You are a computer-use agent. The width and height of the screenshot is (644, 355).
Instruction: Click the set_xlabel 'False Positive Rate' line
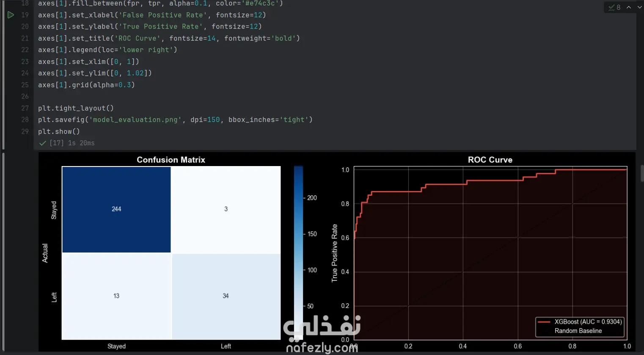152,15
